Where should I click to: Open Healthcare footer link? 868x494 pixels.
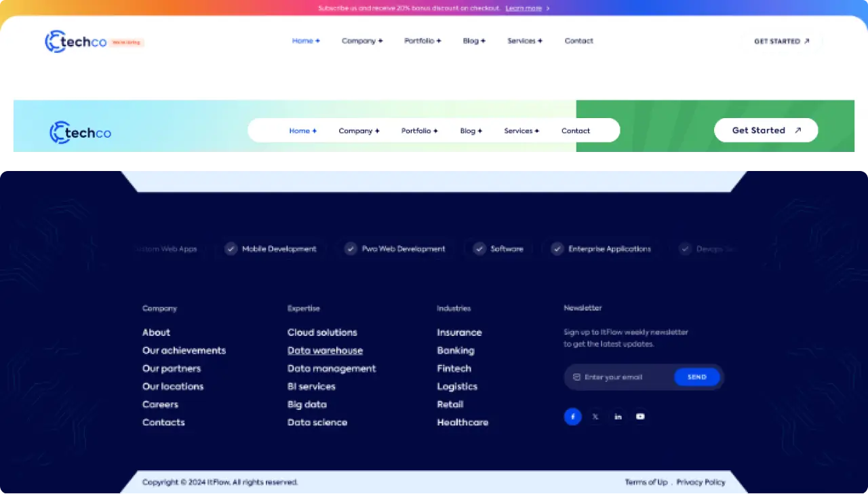point(462,423)
